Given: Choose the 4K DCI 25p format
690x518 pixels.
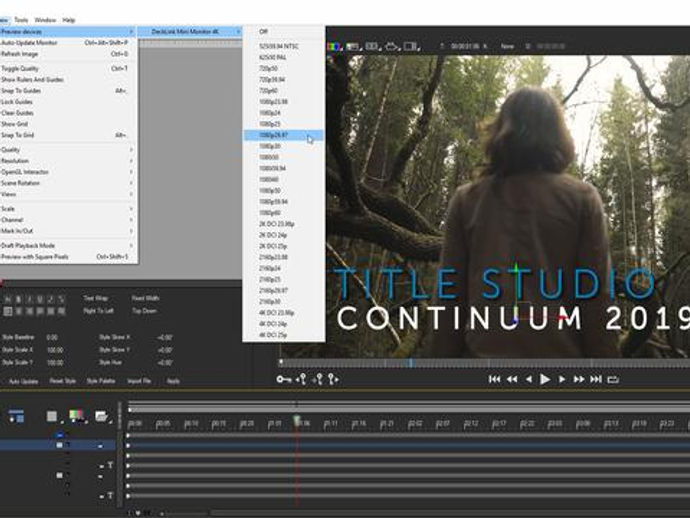Looking at the screenshot, I should pos(284,335).
